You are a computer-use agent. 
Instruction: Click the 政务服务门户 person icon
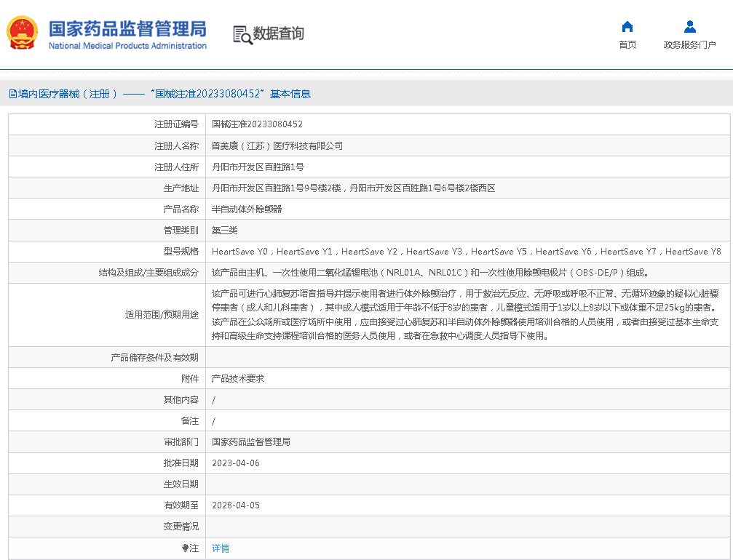pyautogui.click(x=689, y=27)
